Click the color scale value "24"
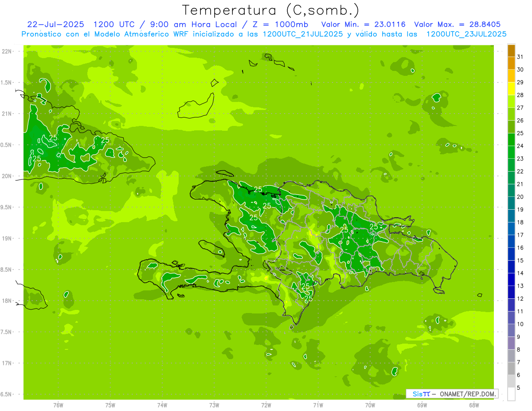532x411 pixels. (x=520, y=146)
